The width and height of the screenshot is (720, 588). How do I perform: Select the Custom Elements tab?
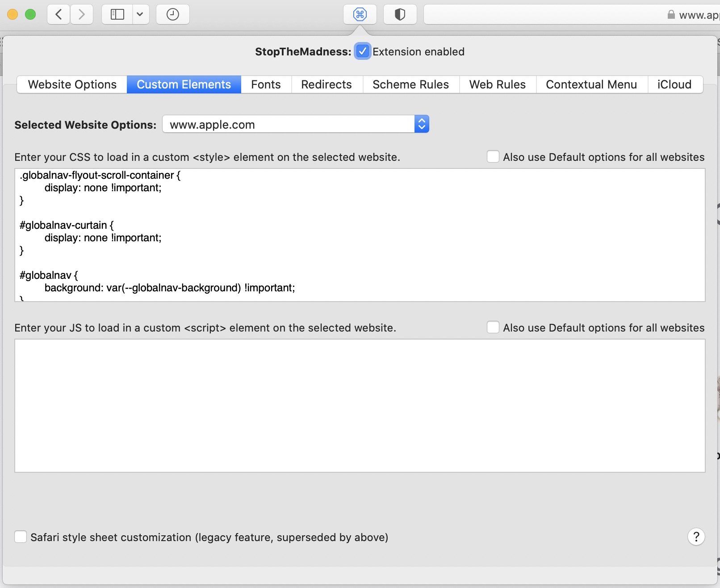(184, 84)
